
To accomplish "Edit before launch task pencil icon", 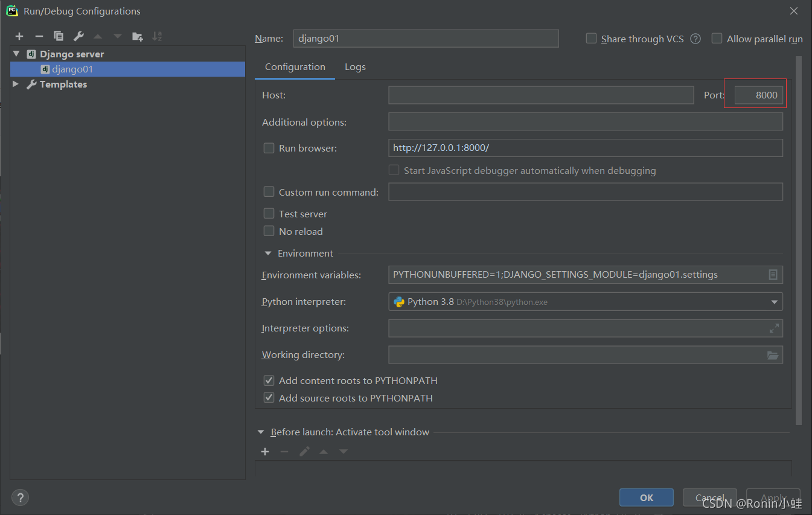I will tap(304, 452).
